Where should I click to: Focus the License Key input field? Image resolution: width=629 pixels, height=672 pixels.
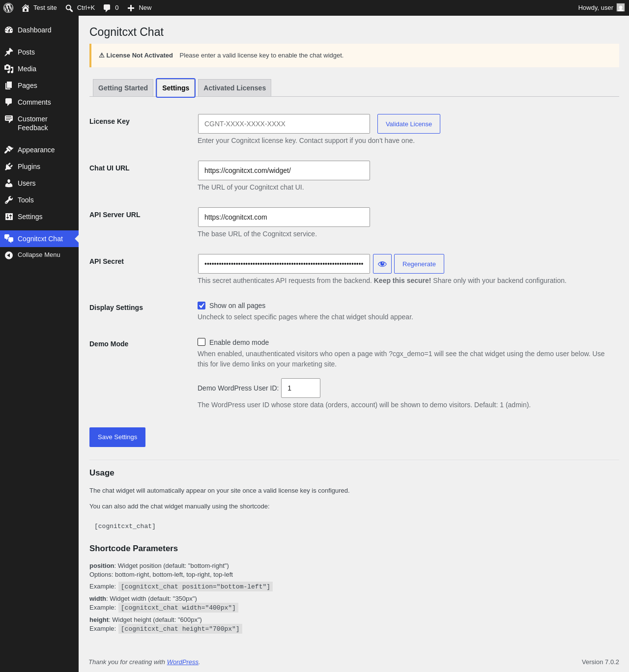pos(284,124)
